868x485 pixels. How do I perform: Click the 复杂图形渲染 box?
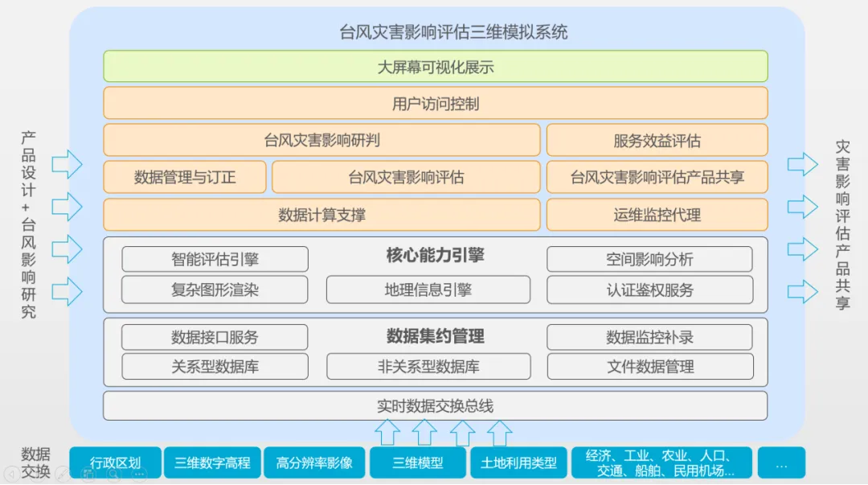click(x=215, y=290)
